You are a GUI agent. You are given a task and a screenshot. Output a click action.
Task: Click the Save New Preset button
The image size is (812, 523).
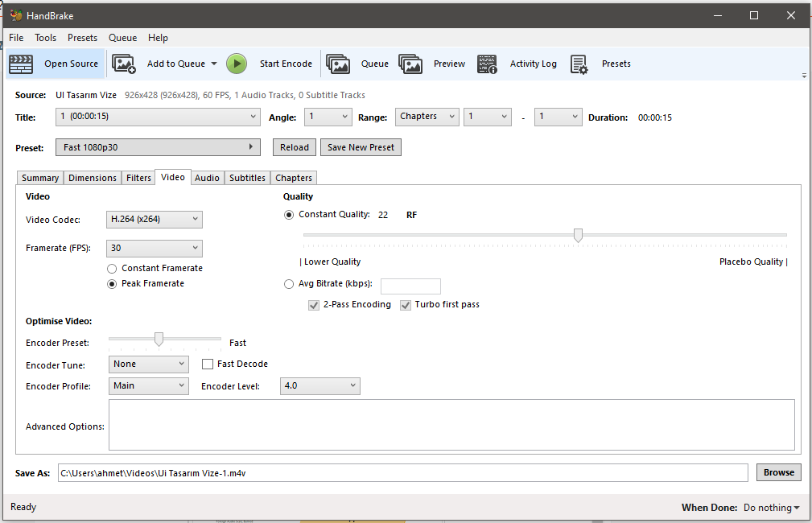361,147
